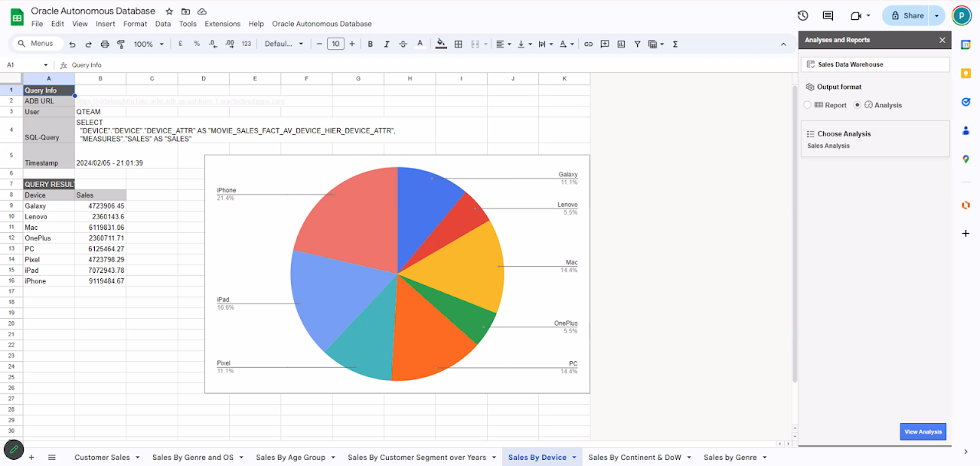Image resolution: width=980 pixels, height=466 pixels.
Task: Click the Google Sheets home logo
Action: coord(16,16)
